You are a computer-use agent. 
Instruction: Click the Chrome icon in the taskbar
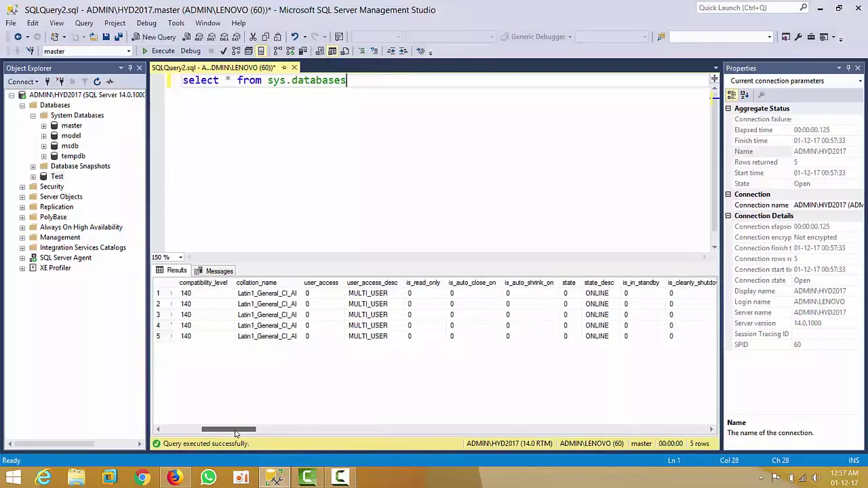pos(142,478)
